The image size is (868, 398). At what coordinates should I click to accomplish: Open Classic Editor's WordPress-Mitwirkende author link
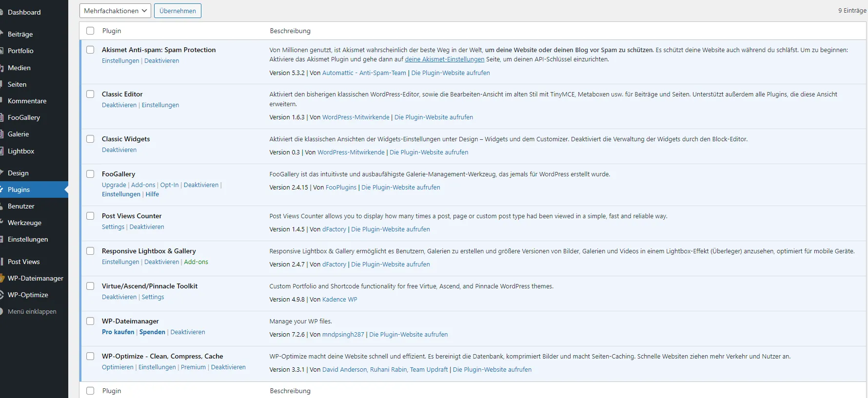point(356,117)
